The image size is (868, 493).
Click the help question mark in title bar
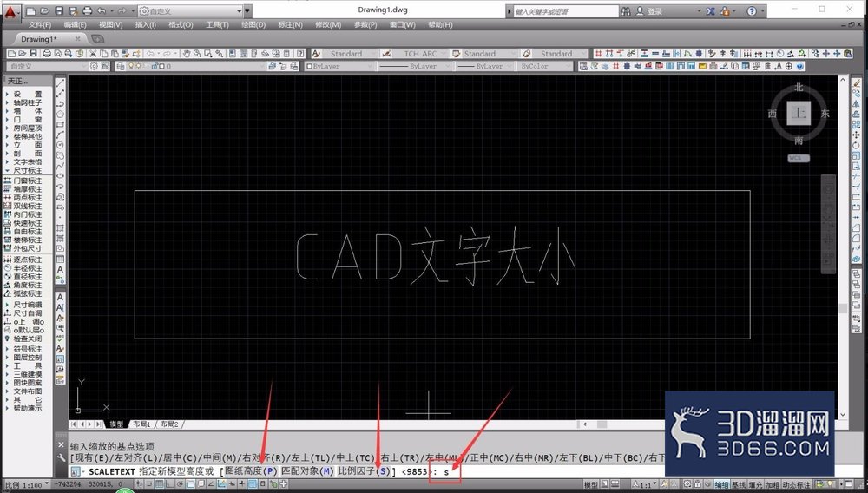[x=752, y=11]
